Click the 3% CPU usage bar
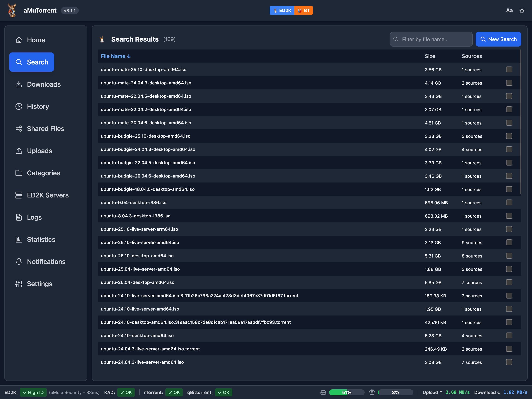532x399 pixels. tap(395, 392)
